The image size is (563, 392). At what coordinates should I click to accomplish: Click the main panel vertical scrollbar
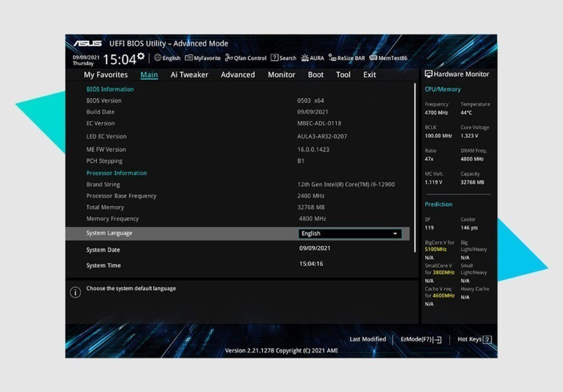tap(415, 168)
